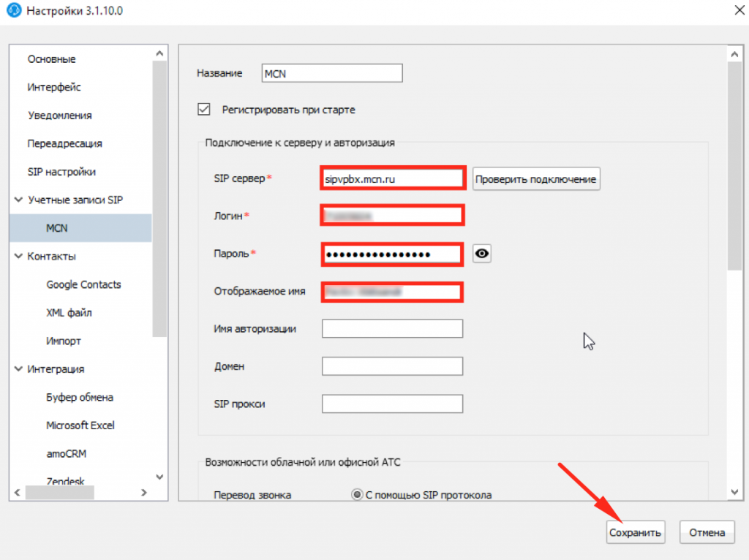The width and height of the screenshot is (749, 560).
Task: Click into the 'Домен' text field
Action: pyautogui.click(x=392, y=366)
